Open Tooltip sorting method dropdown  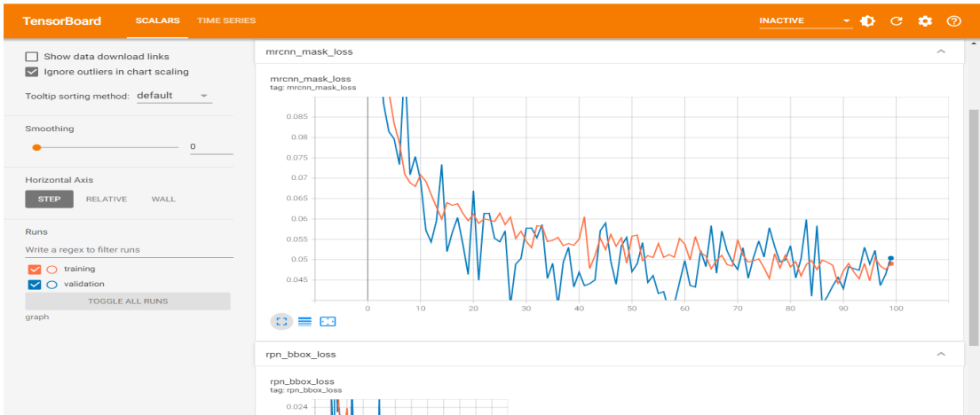(174, 96)
